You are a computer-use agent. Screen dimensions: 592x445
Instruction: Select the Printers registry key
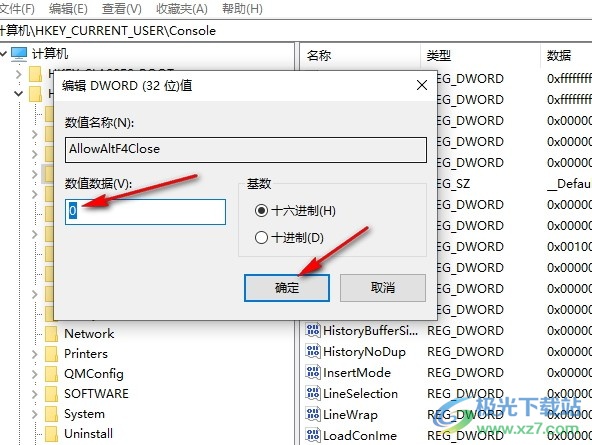86,354
